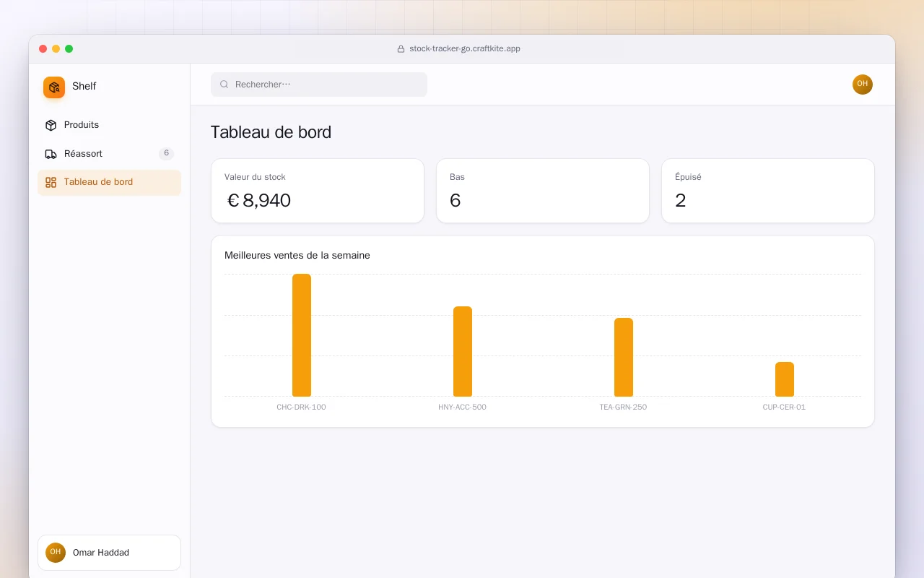Focus the Rechercher search field
Image resolution: width=924 pixels, height=578 pixels.
[x=319, y=85]
